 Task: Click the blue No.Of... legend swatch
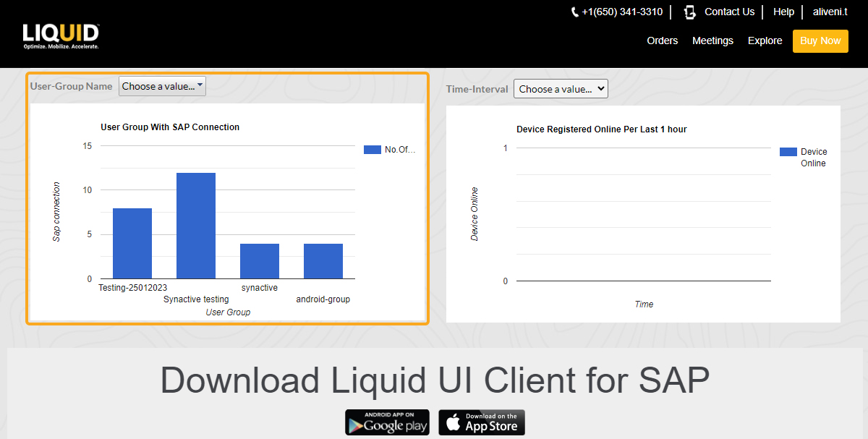coord(373,150)
